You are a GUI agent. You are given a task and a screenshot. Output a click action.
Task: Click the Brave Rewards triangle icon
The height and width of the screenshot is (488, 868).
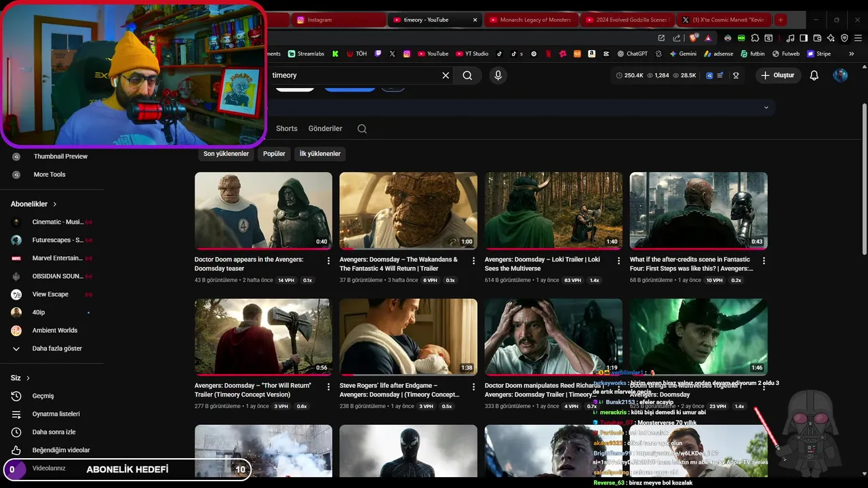point(708,38)
